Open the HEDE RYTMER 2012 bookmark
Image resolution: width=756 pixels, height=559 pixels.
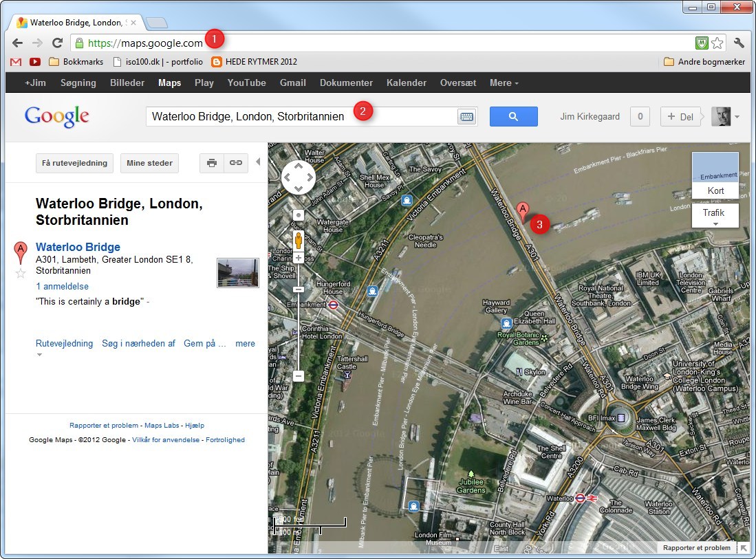click(x=254, y=62)
